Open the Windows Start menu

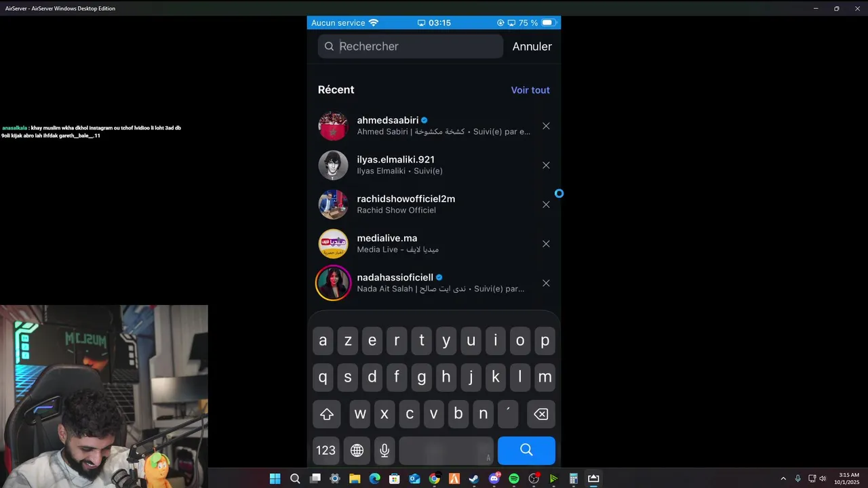tap(275, 479)
